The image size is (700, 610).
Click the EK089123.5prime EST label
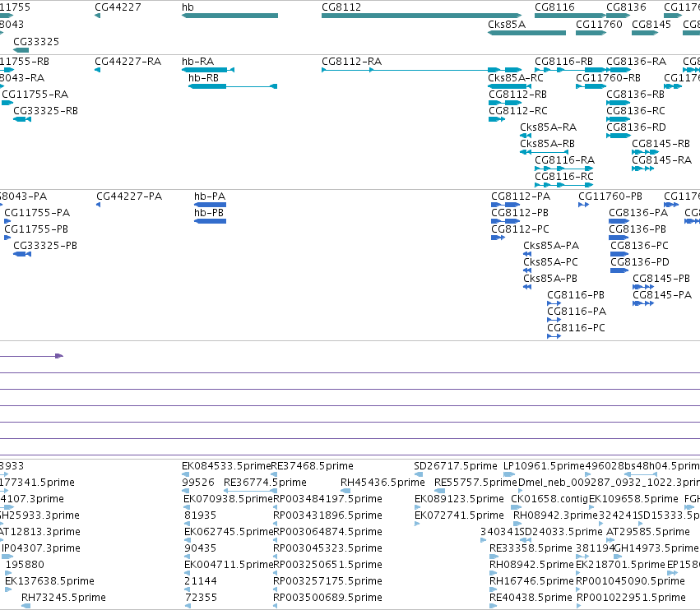click(x=459, y=499)
